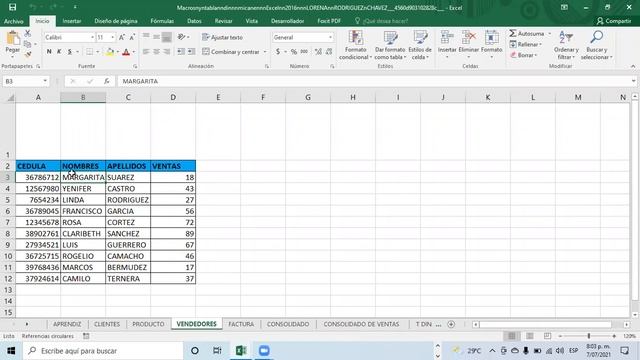Add a new sheet with plus icon

[x=451, y=324]
